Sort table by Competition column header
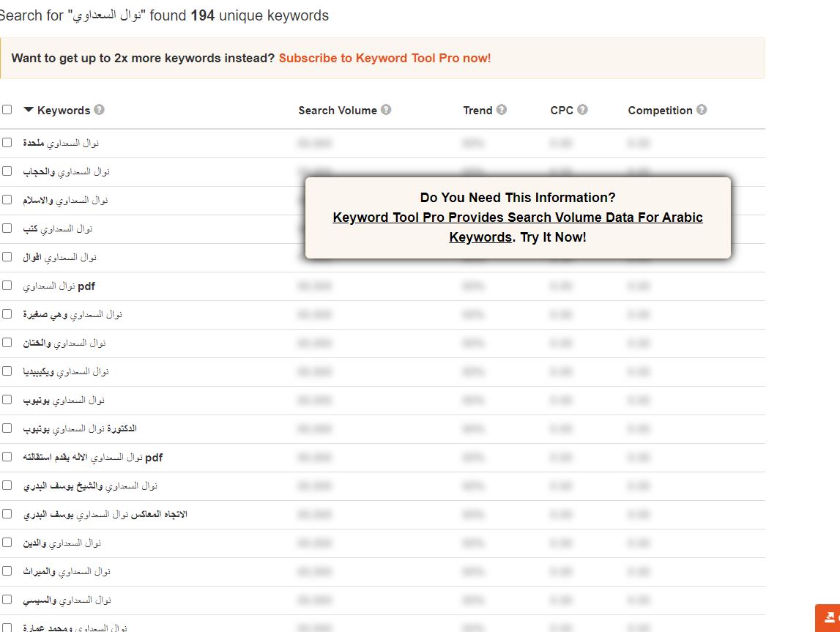Screen dimensions: 840x632 (660, 111)
